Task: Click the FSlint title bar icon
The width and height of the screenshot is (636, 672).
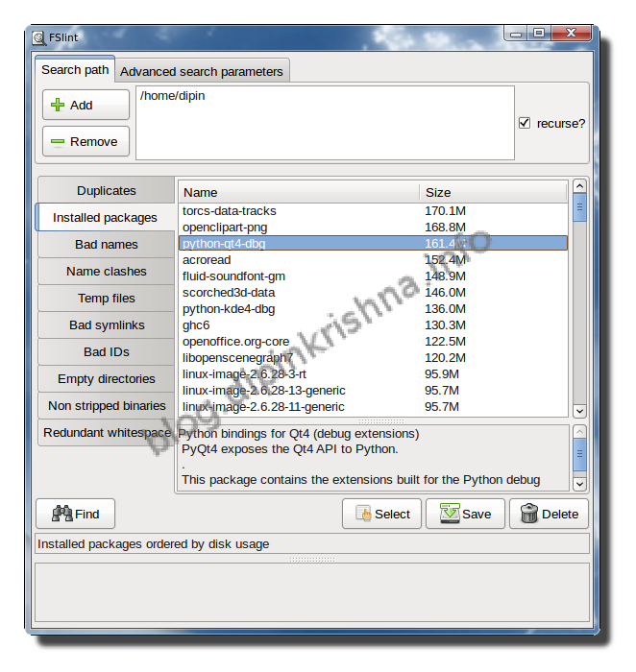Action: point(38,37)
